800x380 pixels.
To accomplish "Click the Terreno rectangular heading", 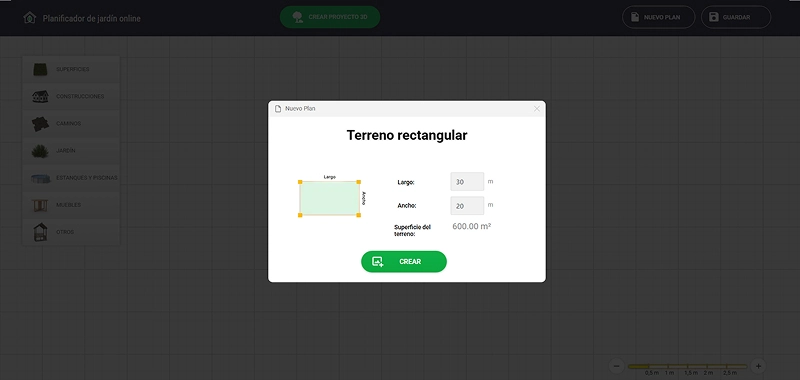I will (x=407, y=135).
